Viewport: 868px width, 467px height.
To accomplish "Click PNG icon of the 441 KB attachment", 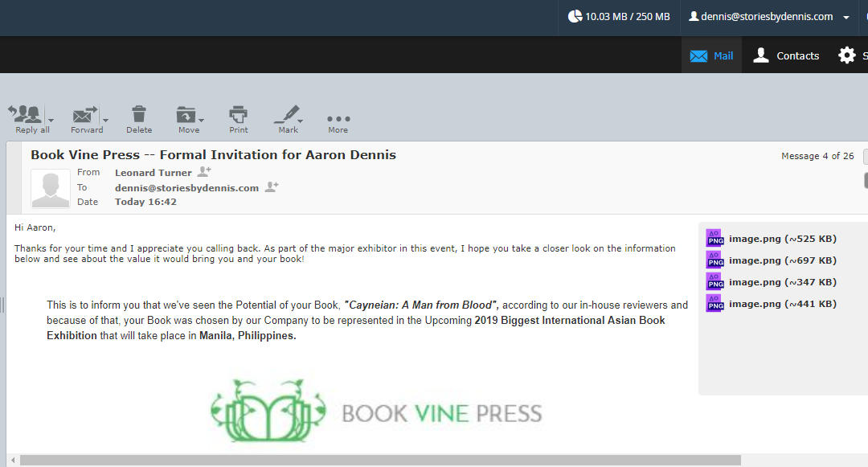I will point(714,303).
